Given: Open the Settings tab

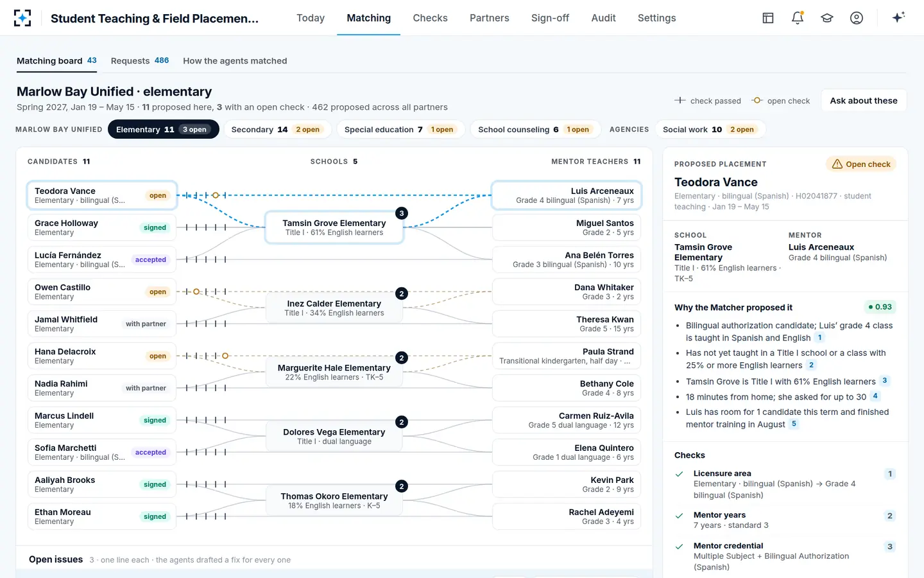Looking at the screenshot, I should click(656, 18).
